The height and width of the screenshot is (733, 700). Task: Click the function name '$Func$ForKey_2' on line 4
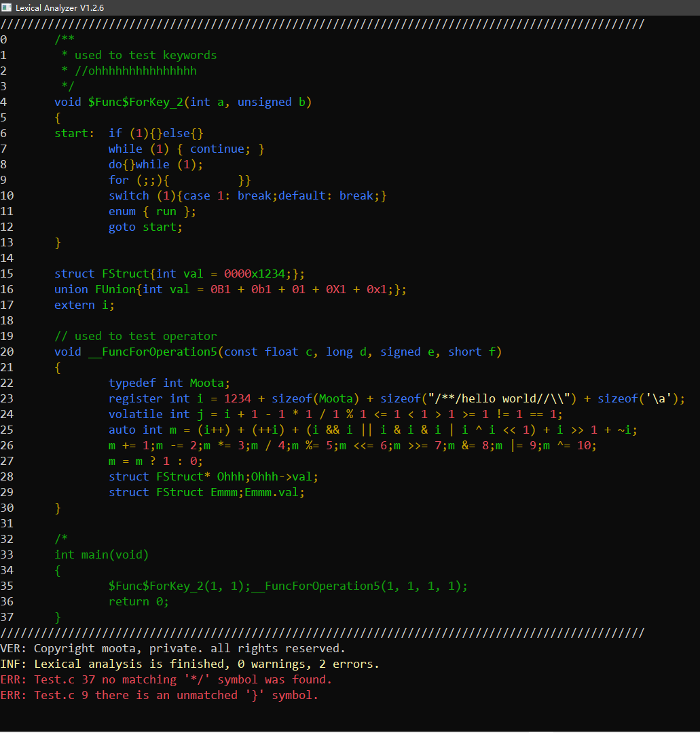(136, 102)
